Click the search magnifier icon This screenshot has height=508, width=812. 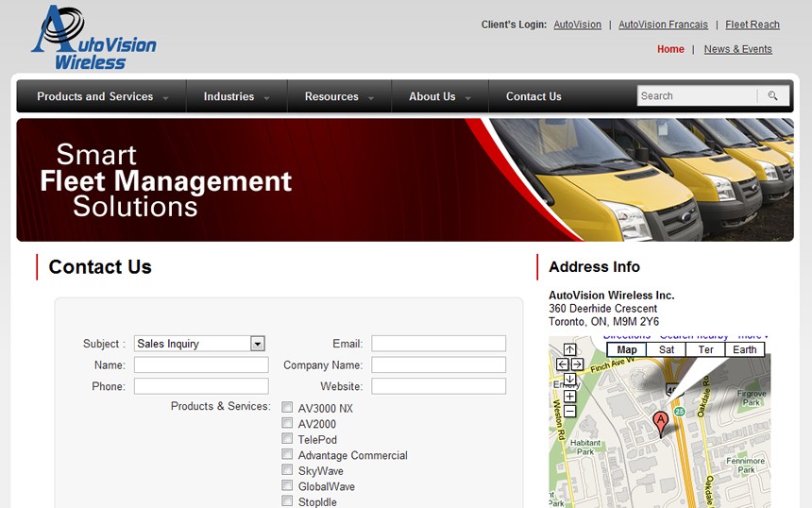pos(772,95)
